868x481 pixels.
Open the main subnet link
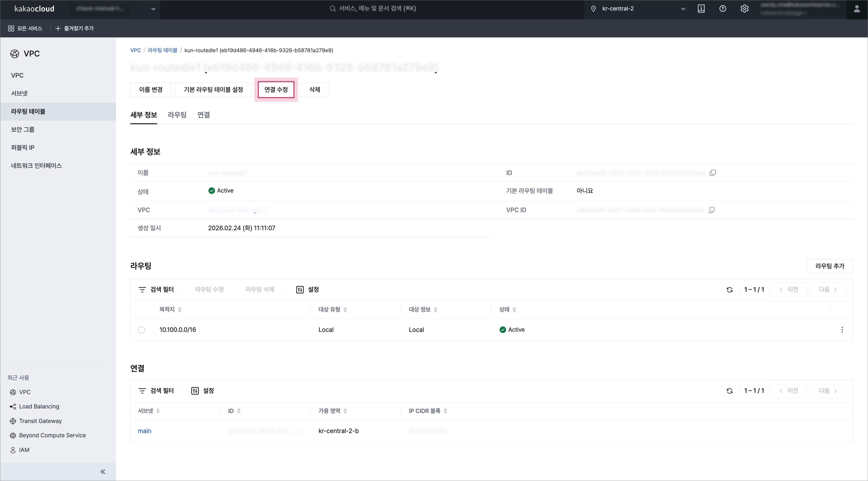tap(145, 431)
